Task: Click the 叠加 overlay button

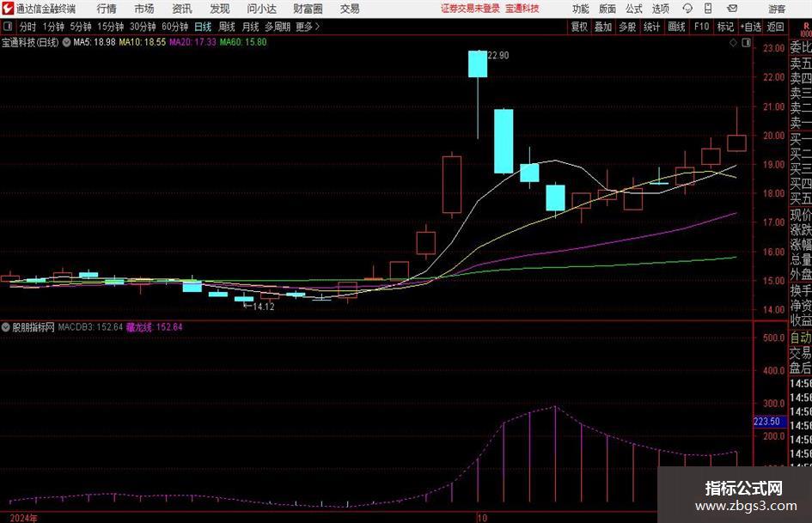Action: click(x=603, y=27)
